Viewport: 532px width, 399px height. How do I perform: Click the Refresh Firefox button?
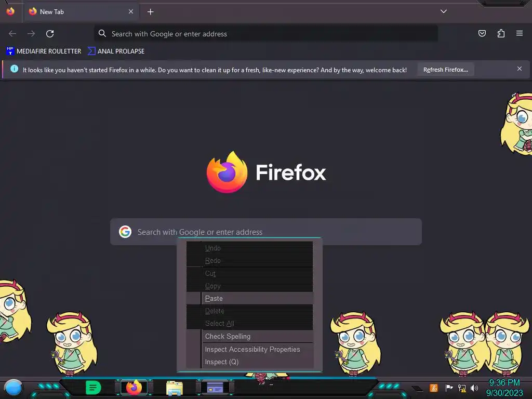click(445, 70)
